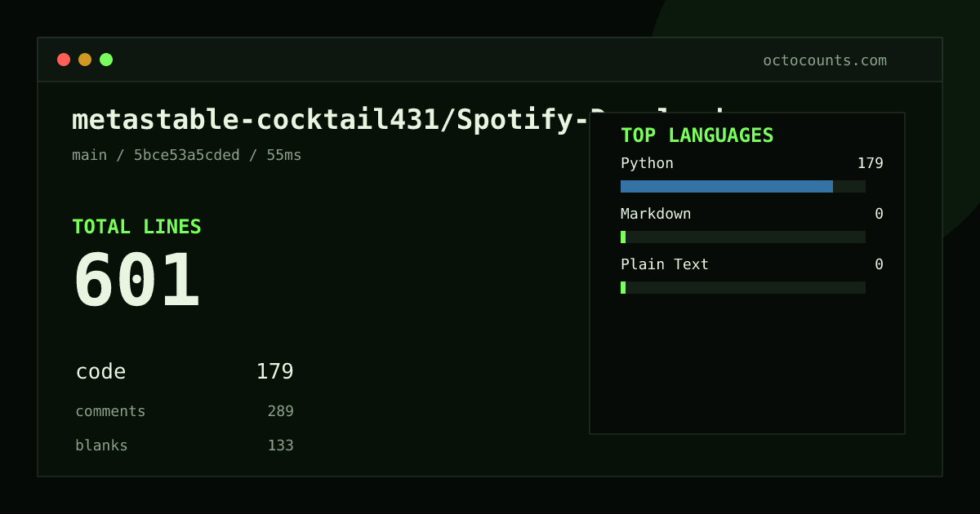Select the Python count 179
The image size is (980, 514).
(871, 163)
